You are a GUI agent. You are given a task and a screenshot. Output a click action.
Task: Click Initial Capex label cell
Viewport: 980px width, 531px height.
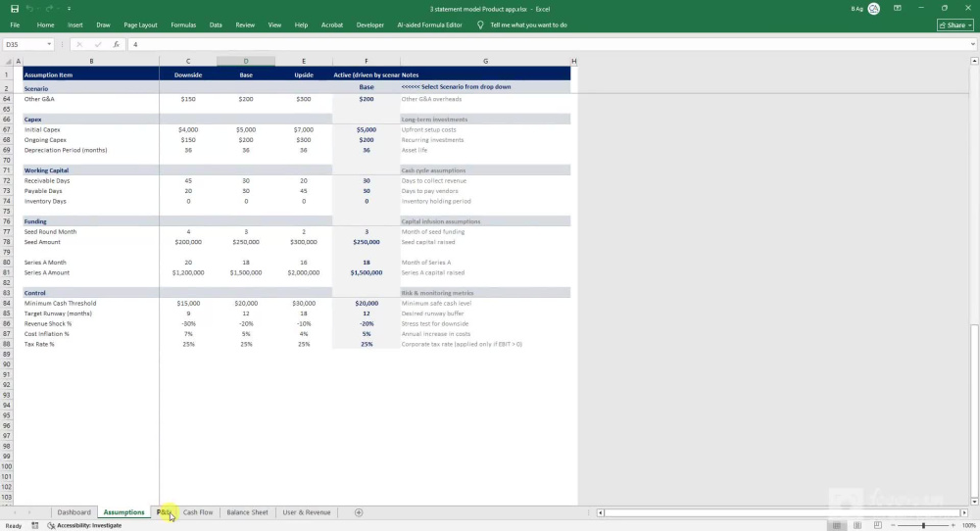91,129
